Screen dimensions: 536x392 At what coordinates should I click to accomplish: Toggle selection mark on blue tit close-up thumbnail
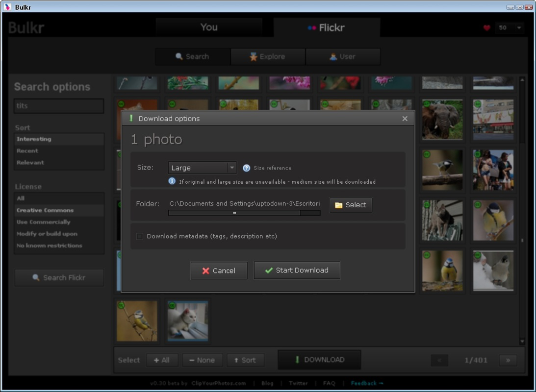click(478, 204)
